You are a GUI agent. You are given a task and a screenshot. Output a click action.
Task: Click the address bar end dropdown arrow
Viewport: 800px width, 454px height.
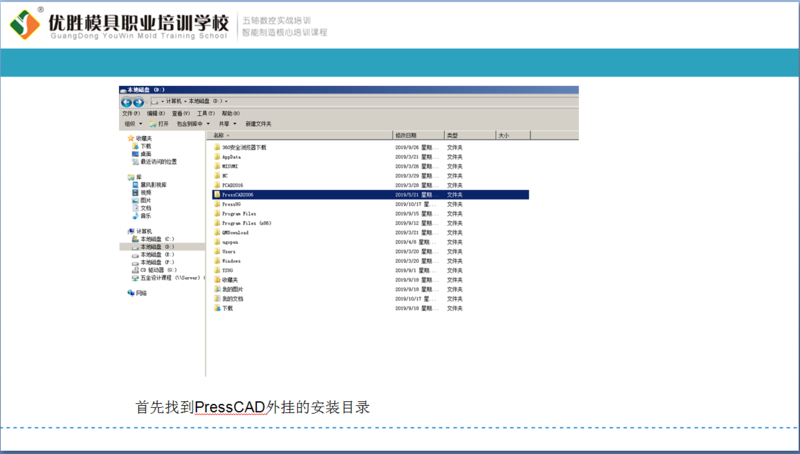click(226, 102)
